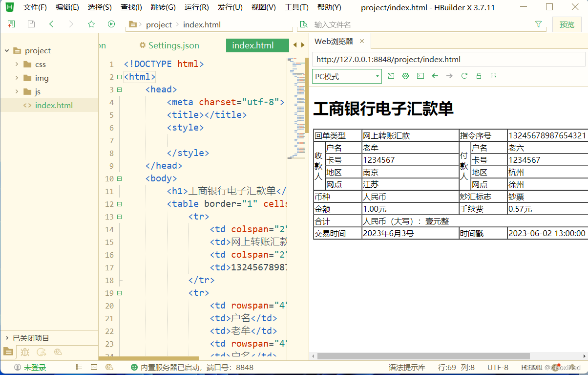
Task: Open the PC模式 device mode dropdown
Action: click(x=347, y=76)
